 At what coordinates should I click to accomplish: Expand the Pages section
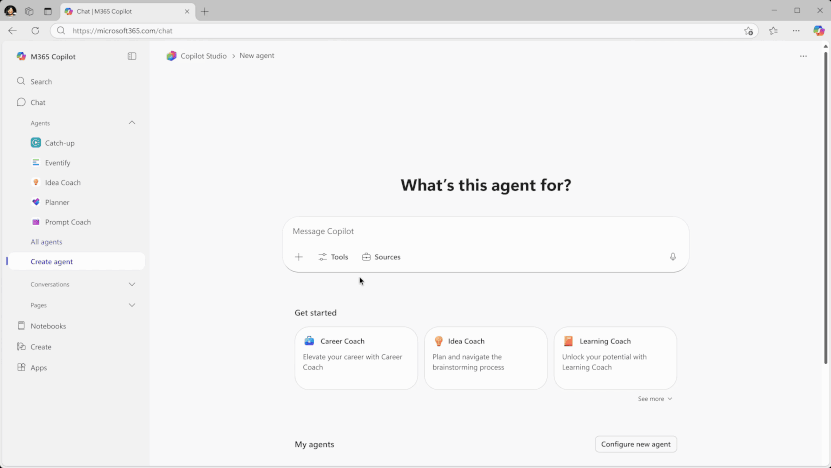tap(132, 305)
